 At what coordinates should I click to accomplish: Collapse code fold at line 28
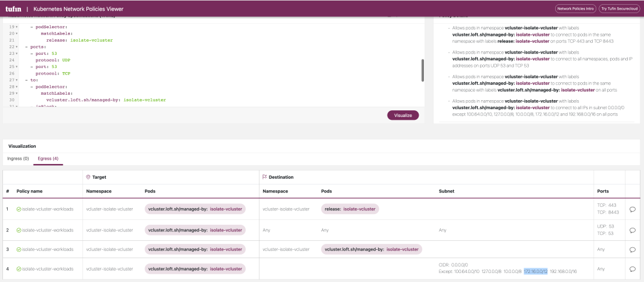(17, 87)
